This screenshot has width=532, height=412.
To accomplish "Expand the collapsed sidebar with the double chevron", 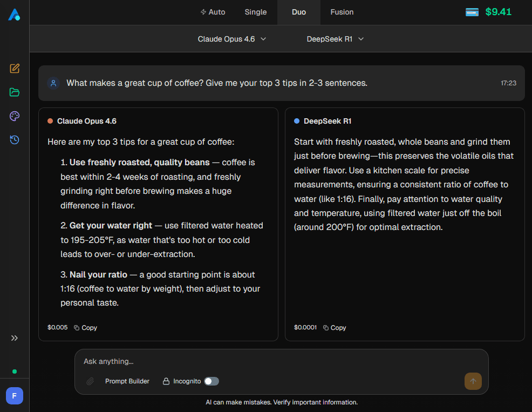I will click(x=15, y=338).
